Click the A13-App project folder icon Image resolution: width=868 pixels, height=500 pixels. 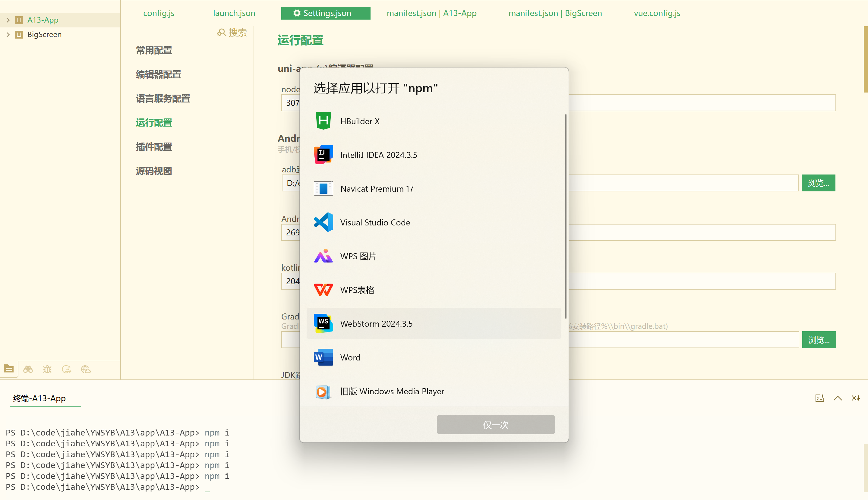pyautogui.click(x=19, y=20)
